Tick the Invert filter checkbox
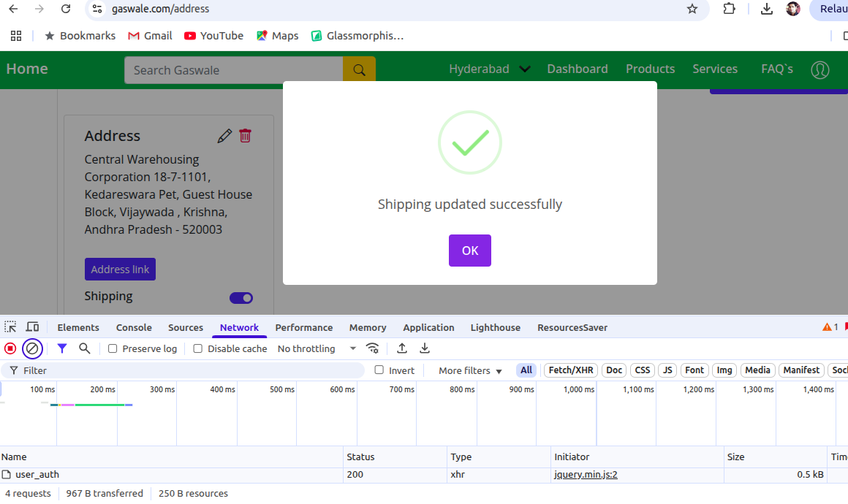The height and width of the screenshot is (504, 848). point(379,370)
